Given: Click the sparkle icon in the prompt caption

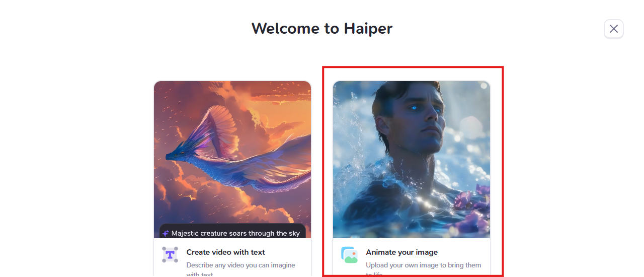Looking at the screenshot, I should point(166,233).
